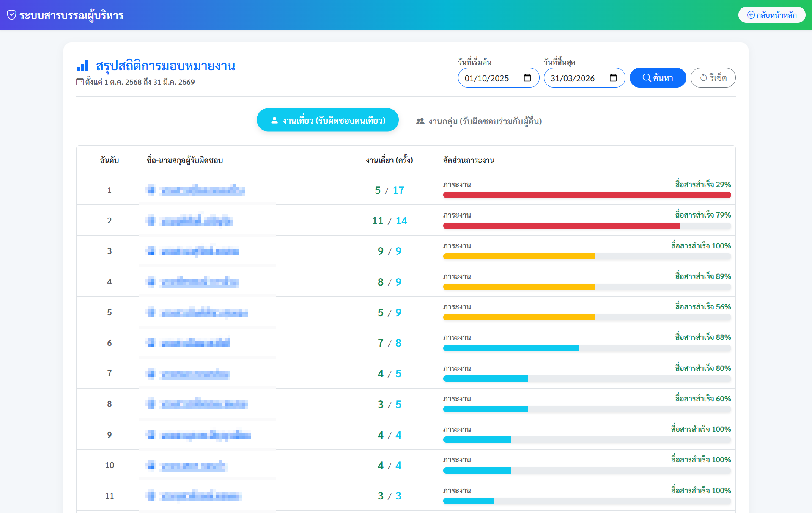Click the end date field 31/03/2026
This screenshot has width=812, height=513.
pos(572,78)
